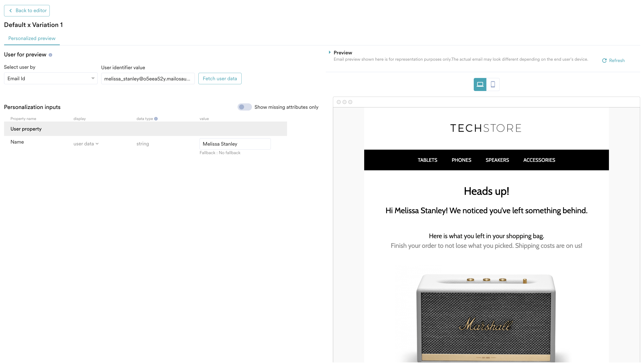This screenshot has width=642, height=364.
Task: Select the Personalized preview tab
Action: pyautogui.click(x=32, y=38)
